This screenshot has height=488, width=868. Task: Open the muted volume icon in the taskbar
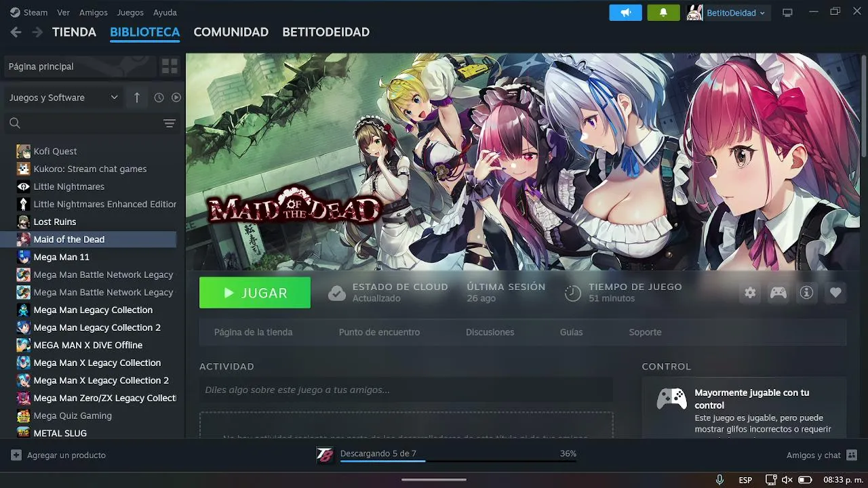[787, 480]
